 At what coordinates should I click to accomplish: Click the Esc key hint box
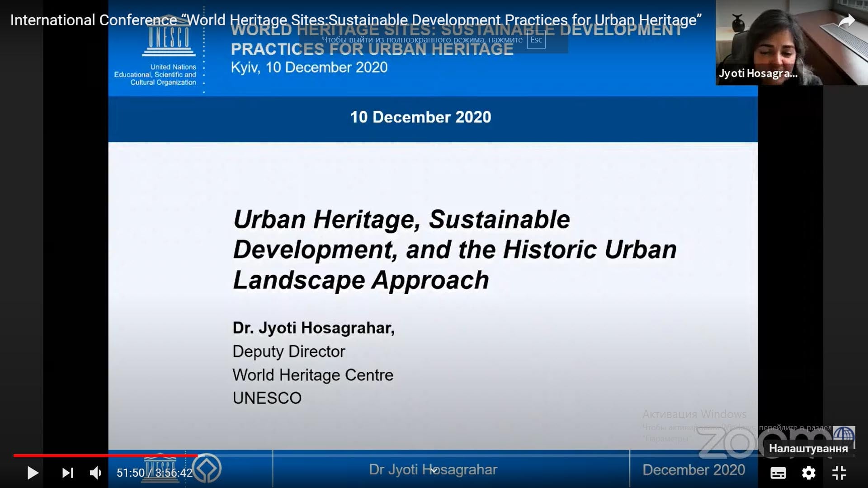(536, 40)
